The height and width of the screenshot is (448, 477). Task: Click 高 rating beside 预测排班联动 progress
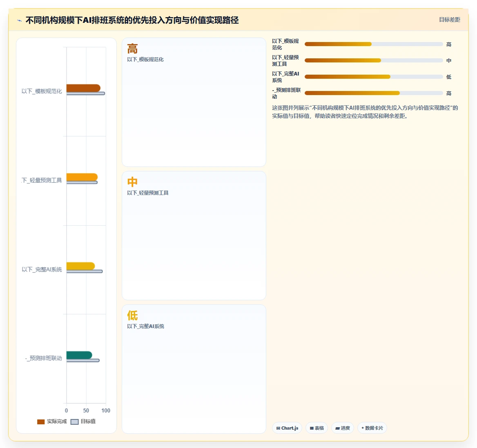449,93
